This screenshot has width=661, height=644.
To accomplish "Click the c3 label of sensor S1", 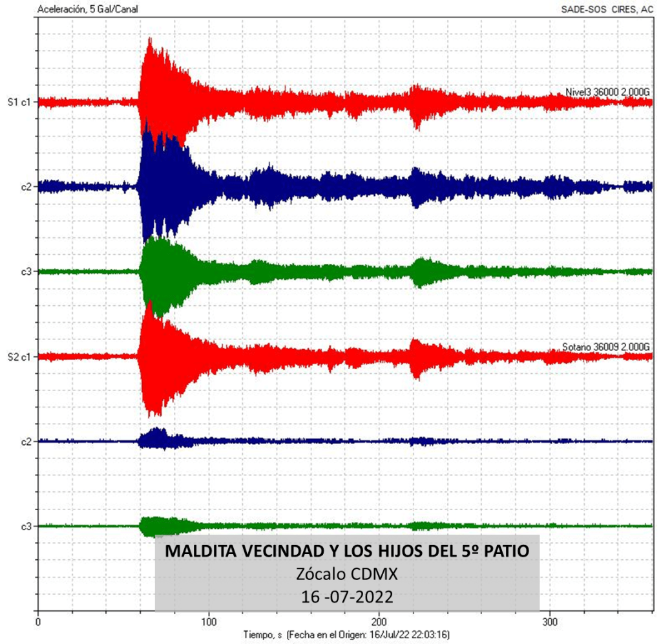I will 26,272.
